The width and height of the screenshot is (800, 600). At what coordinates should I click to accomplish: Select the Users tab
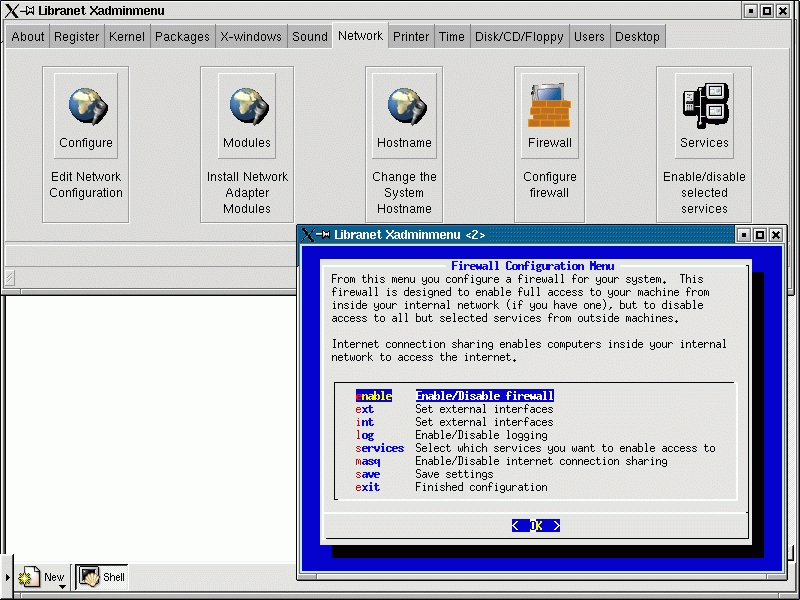click(589, 37)
